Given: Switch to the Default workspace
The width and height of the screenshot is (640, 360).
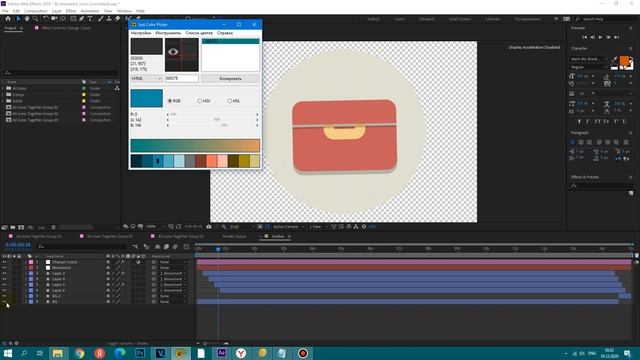Looking at the screenshot, I should [373, 19].
